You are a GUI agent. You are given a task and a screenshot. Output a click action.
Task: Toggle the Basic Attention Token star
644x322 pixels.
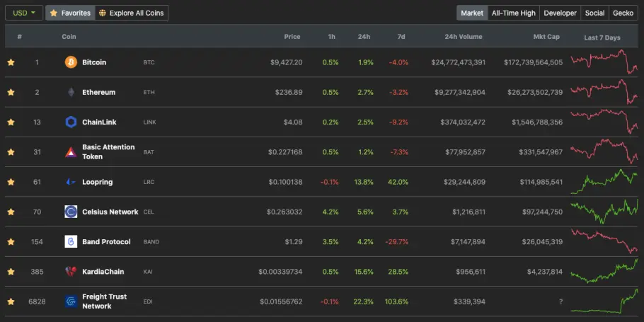(11, 152)
